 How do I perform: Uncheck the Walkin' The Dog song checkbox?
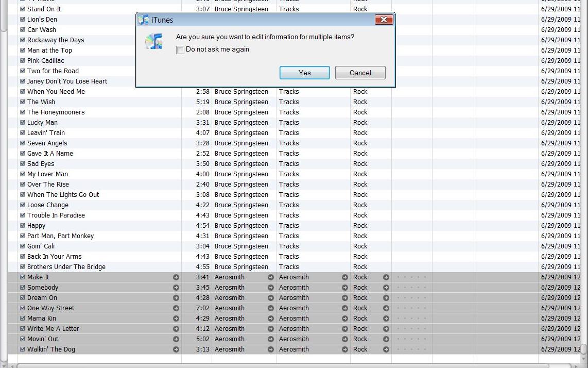pos(23,349)
